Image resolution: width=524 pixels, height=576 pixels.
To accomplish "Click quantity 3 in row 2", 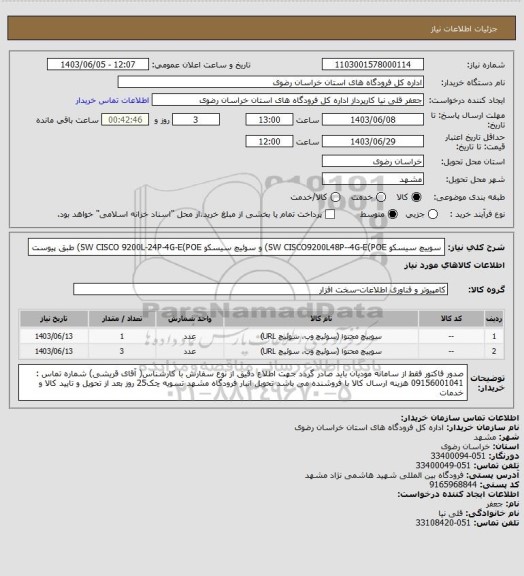I will [x=122, y=351].
